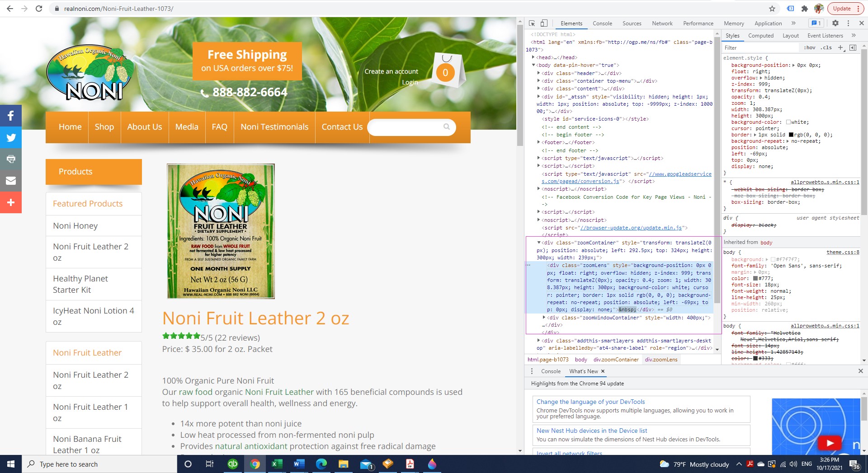This screenshot has width=868, height=473.
Task: Click the black border color swatch
Action: point(791,135)
